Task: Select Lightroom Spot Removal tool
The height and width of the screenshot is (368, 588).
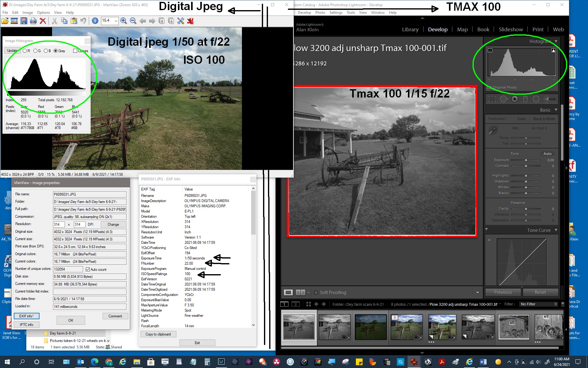Action: [x=504, y=99]
